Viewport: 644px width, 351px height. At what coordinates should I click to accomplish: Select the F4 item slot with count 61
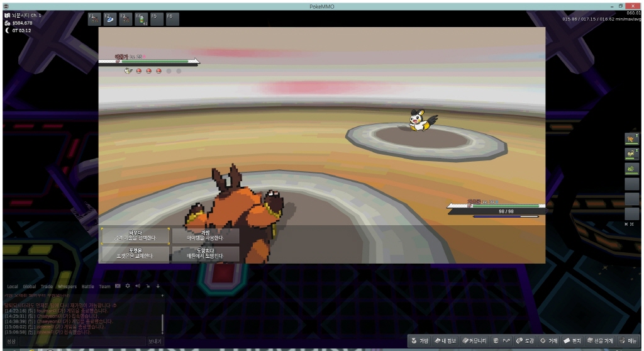(x=140, y=19)
